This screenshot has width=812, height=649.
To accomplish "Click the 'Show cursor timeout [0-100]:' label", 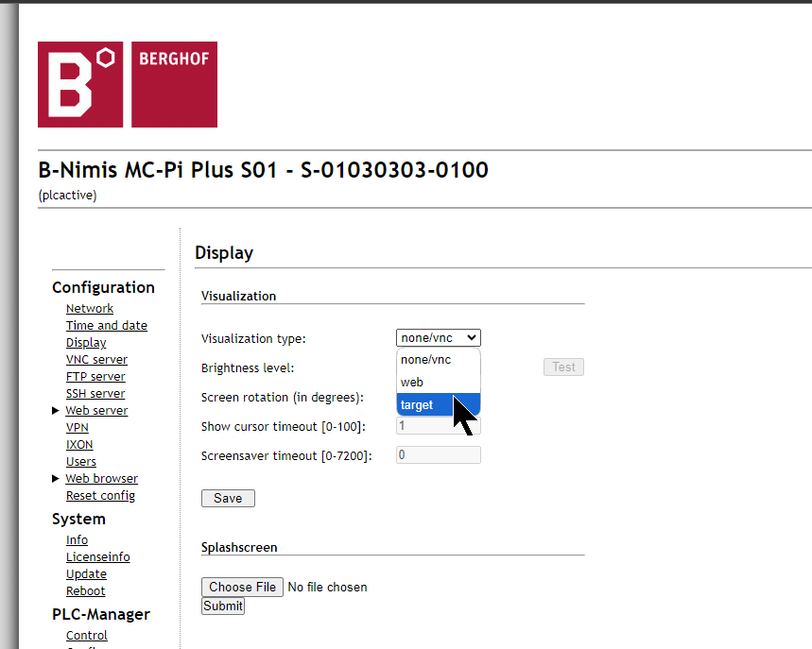I will click(284, 426).
